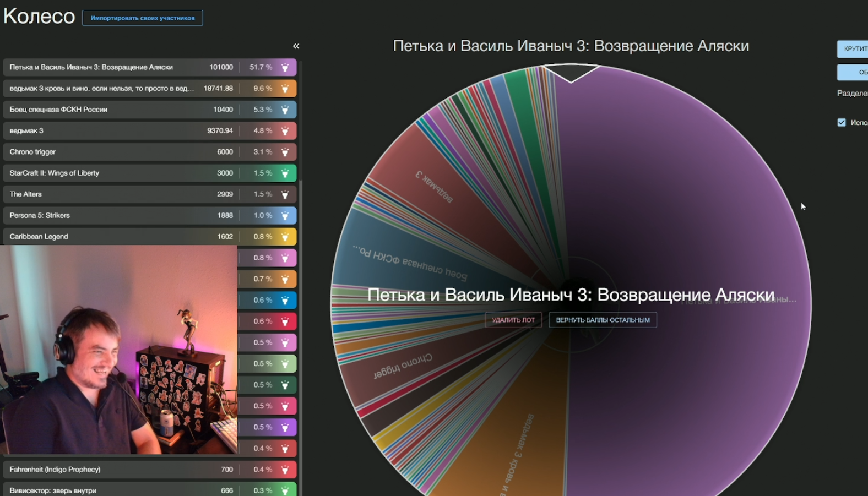The image size is (868, 496).
Task: Click the amount 10400
Action: click(223, 110)
